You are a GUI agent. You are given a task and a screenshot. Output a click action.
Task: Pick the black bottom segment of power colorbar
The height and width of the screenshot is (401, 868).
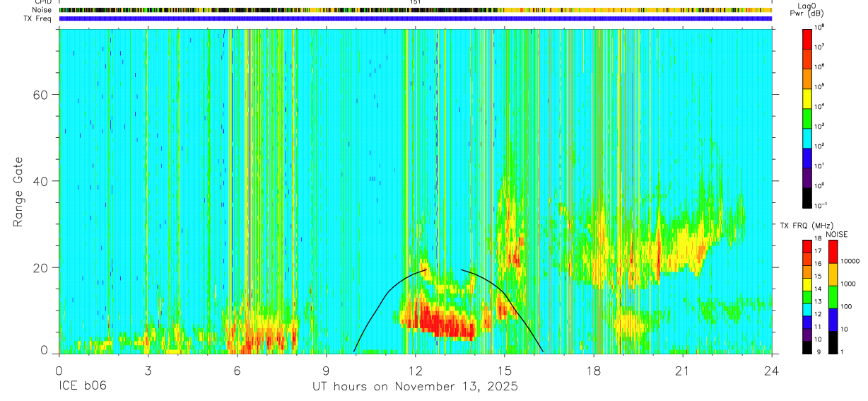pos(807,197)
